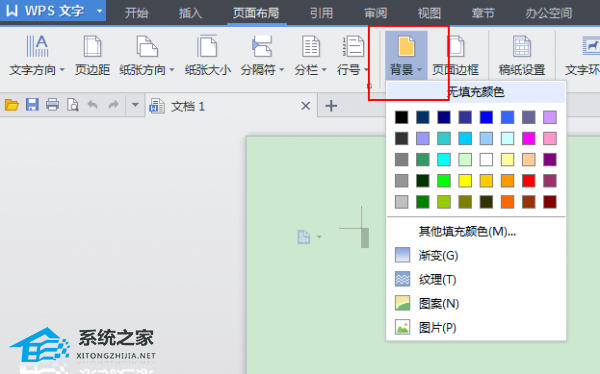Image resolution: width=600 pixels, height=374 pixels.
Task: Open the 纸张大小 paper size tool
Action: click(208, 56)
